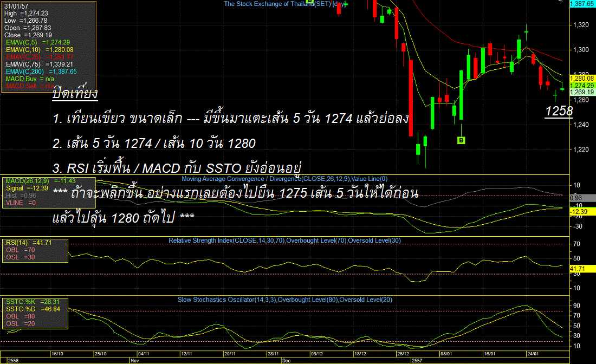596x364 pixels.
Task: Click the 'VLINE =0' legend line
Action: 21,203
